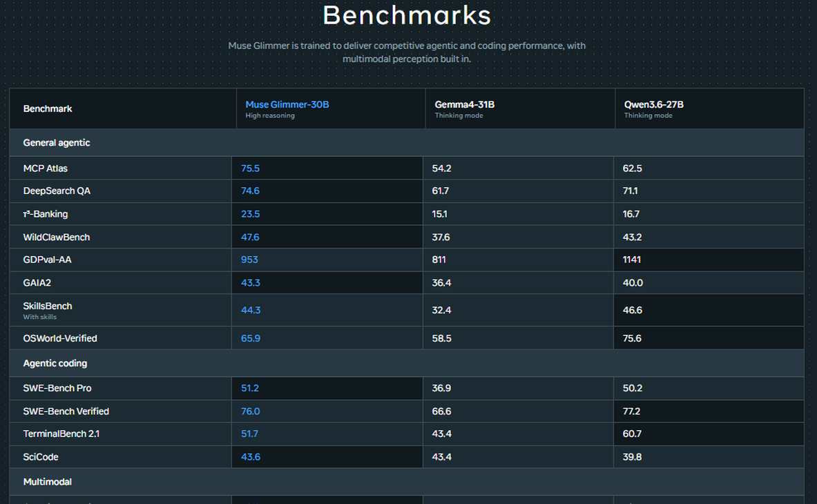Click the 43.3 GAIA2 score
Image resolution: width=817 pixels, height=504 pixels.
250,282
